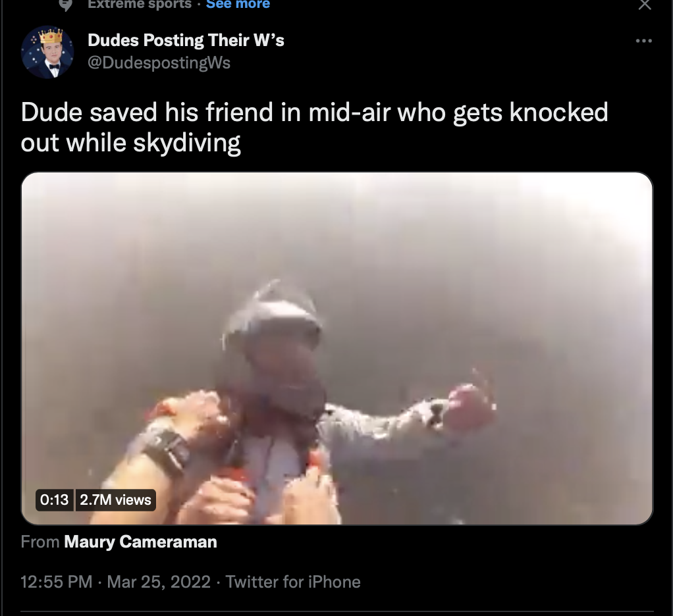Viewport: 673px width, 616px height.
Task: Open the Maury Cameraman source account
Action: point(140,542)
